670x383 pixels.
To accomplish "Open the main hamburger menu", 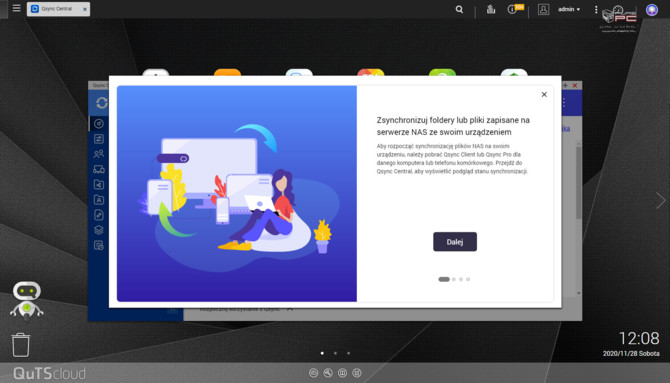I will click(x=16, y=8).
